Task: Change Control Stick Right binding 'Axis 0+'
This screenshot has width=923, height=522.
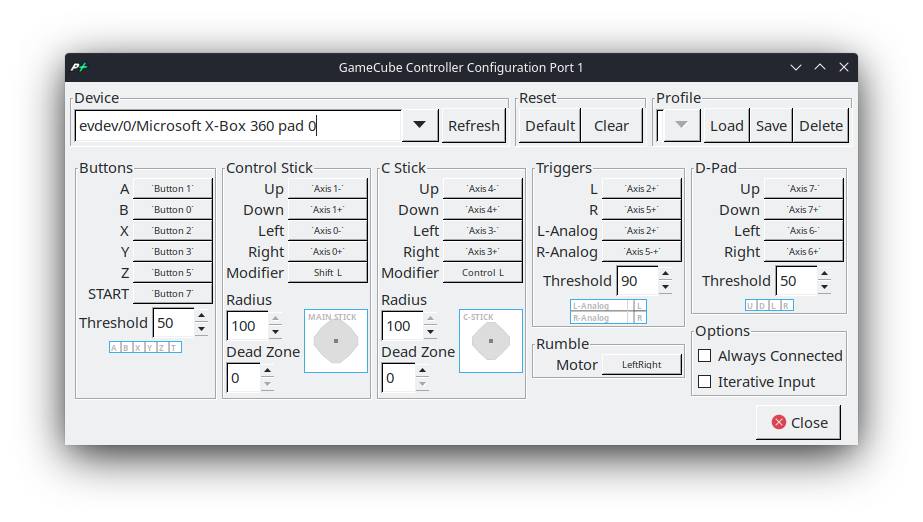Action: 327,251
